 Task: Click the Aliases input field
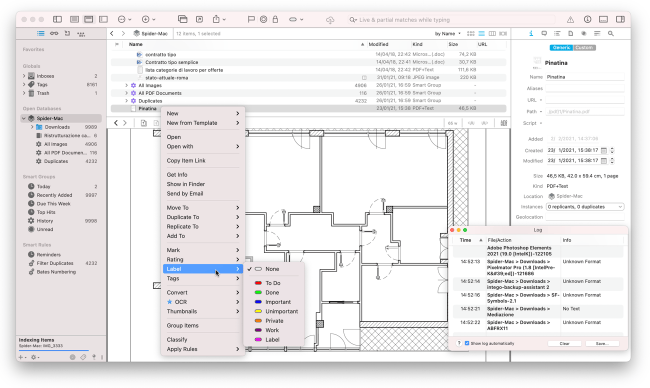(x=585, y=88)
